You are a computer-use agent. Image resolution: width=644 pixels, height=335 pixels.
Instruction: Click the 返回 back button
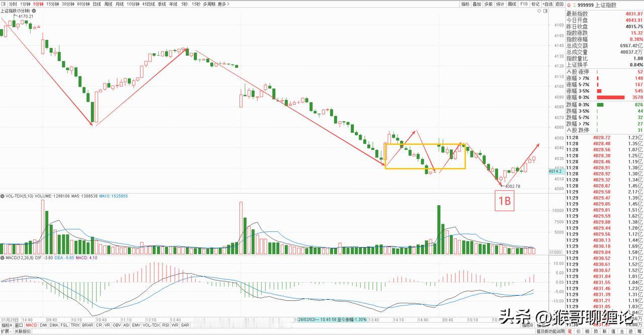[559, 4]
